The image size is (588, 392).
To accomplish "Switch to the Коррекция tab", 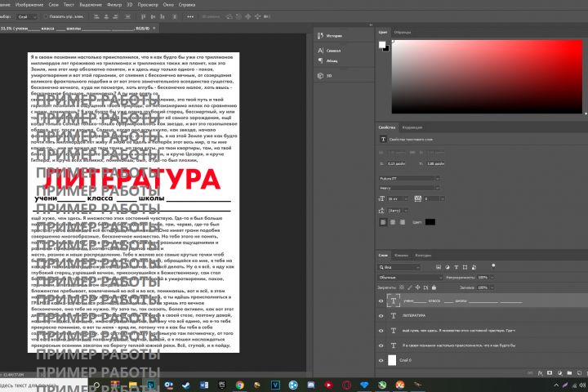I will (412, 127).
